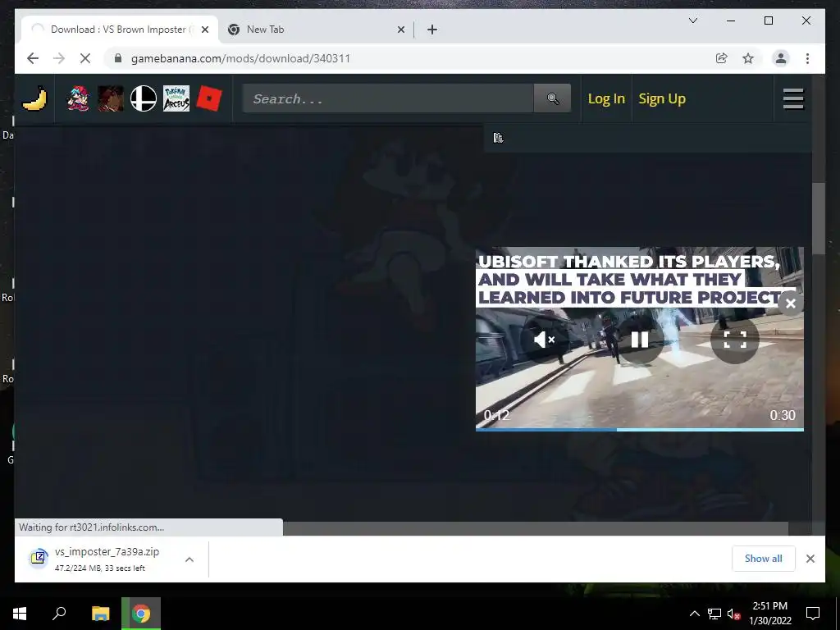Viewport: 840px width, 630px height.
Task: Open the Pokemon Arceus game icon
Action: (176, 98)
